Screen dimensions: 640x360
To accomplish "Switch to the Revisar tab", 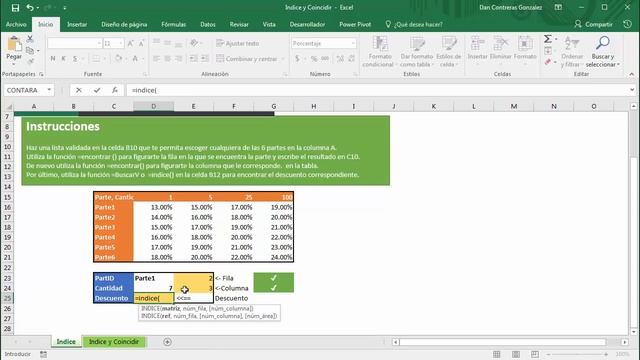I will [239, 24].
